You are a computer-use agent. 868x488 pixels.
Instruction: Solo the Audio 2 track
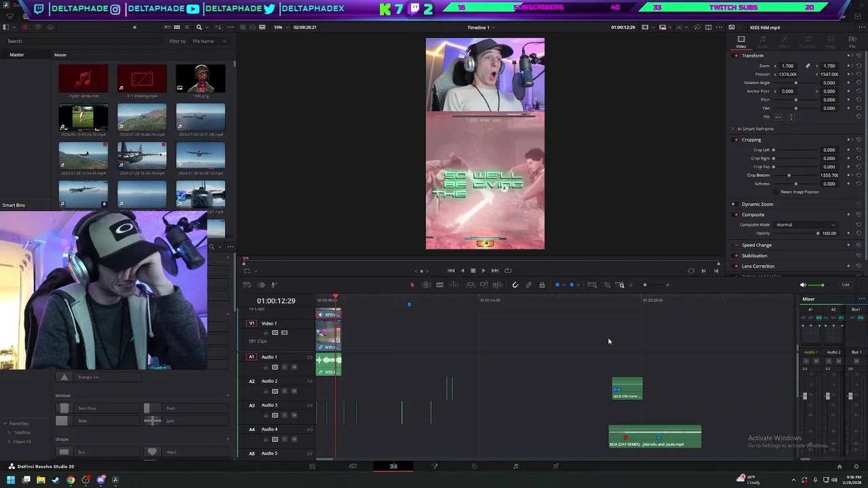pos(284,391)
